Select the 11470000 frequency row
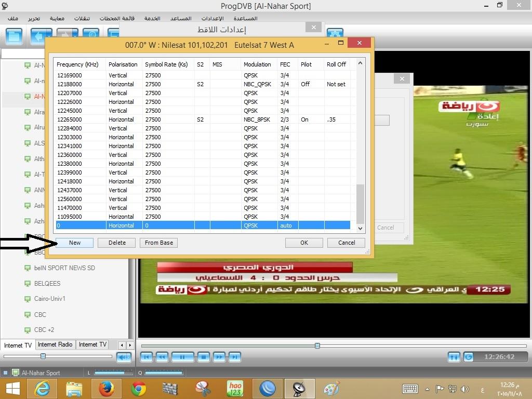Viewport: 532px width, 399px height. 203,208
